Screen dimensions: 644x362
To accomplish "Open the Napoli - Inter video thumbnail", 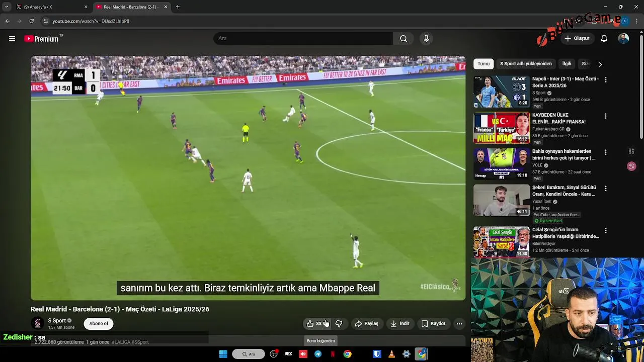I will [x=502, y=92].
